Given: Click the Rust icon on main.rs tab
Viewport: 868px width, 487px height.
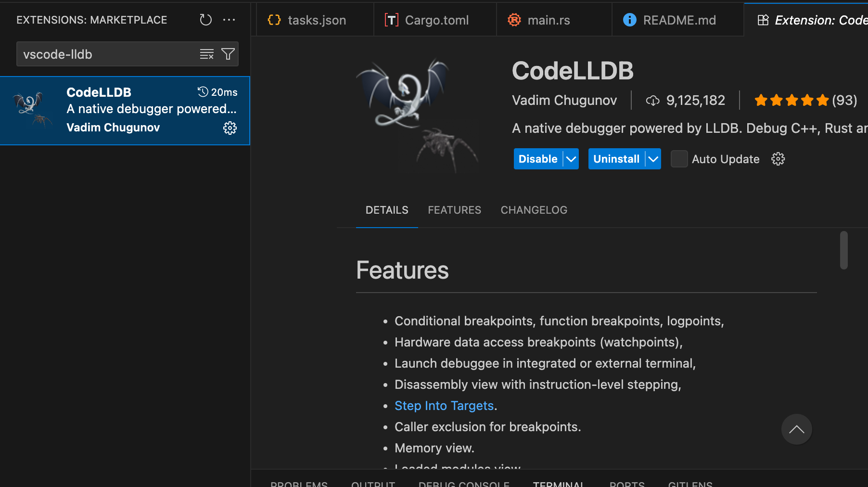Looking at the screenshot, I should pos(514,20).
